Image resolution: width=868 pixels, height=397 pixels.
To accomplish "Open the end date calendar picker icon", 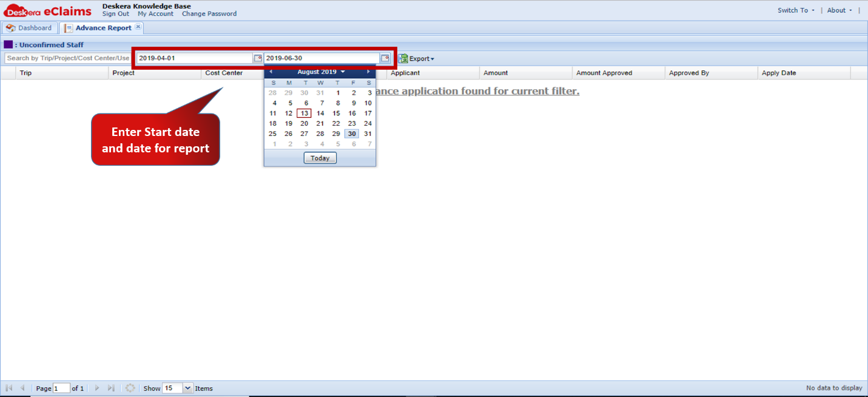I will coord(385,58).
